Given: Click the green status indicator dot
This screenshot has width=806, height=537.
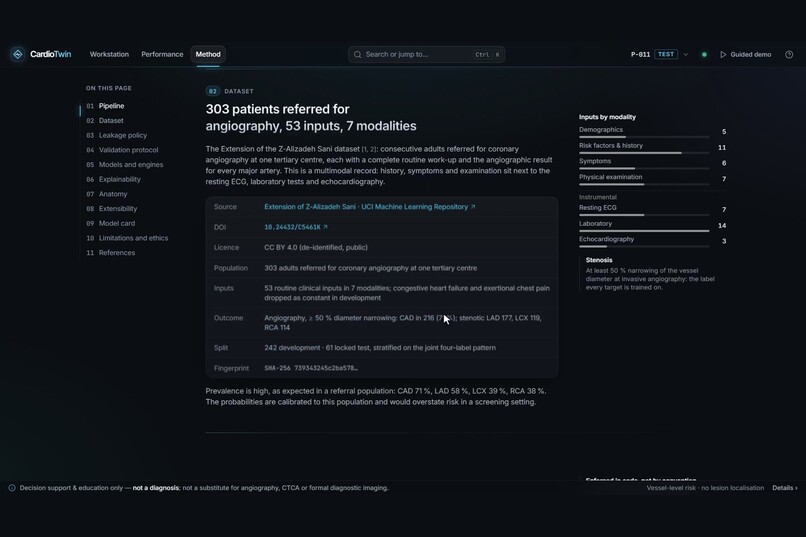Looking at the screenshot, I should pyautogui.click(x=704, y=54).
